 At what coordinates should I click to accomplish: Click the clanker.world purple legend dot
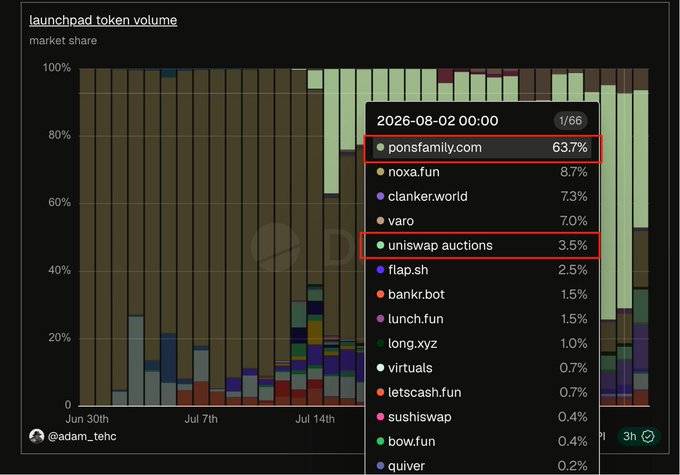coord(380,197)
